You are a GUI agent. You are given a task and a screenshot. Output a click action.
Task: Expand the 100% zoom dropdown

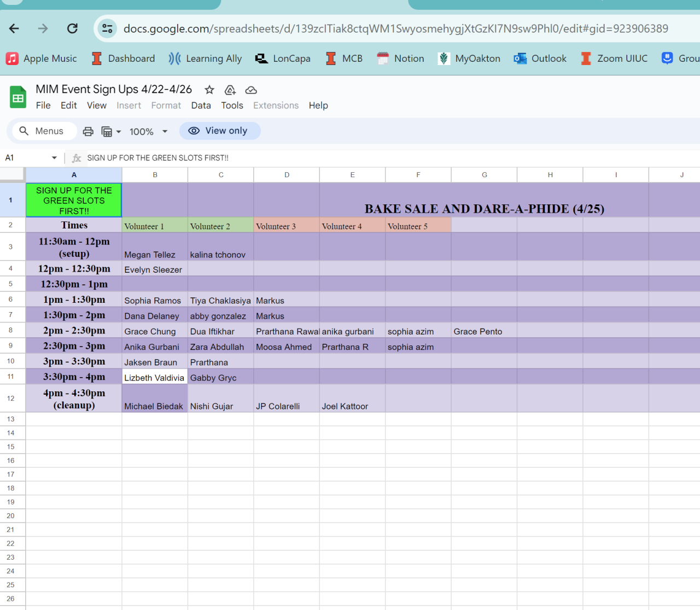click(x=148, y=131)
